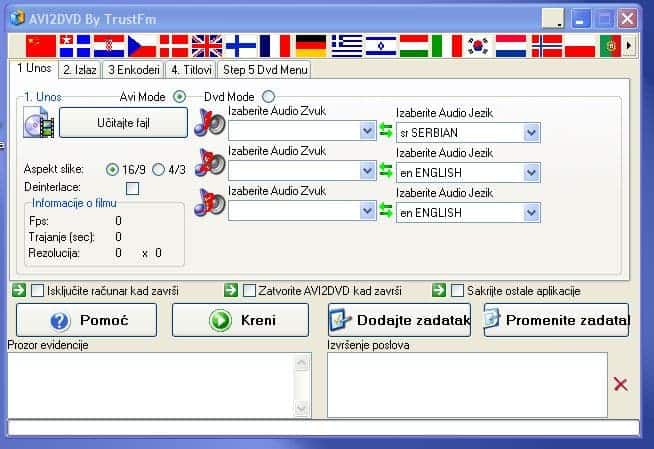Image resolution: width=654 pixels, height=449 pixels.
Task: Click the bottom progress bar
Action: (x=323, y=427)
